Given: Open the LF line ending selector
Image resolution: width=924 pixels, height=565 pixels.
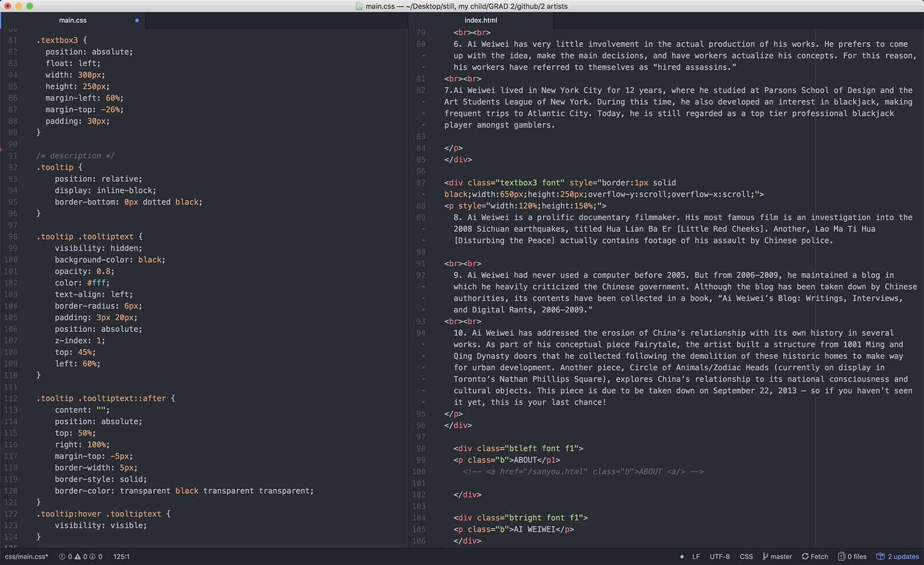Looking at the screenshot, I should click(x=696, y=557).
